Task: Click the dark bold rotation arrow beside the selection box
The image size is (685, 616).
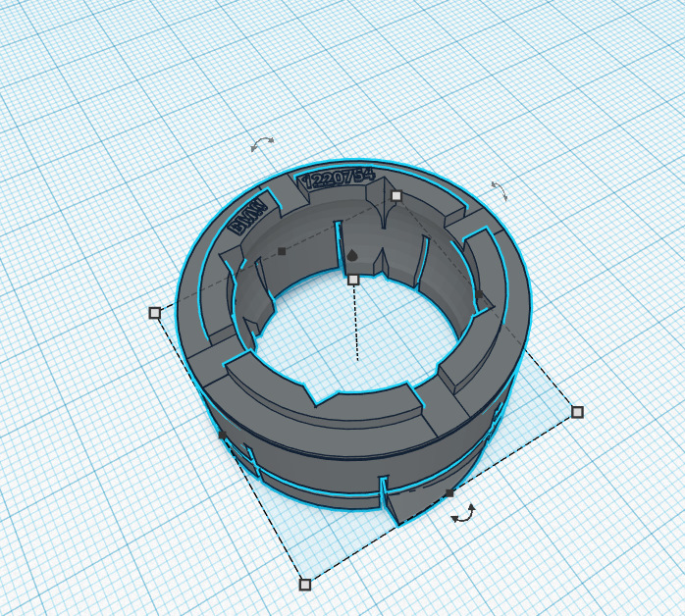Action: [x=463, y=513]
